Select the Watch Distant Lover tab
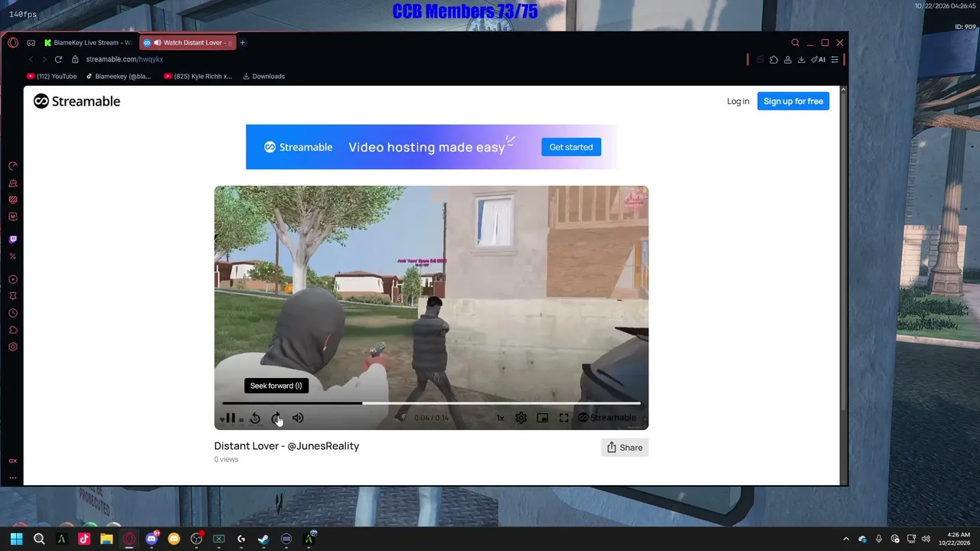The width and height of the screenshot is (980, 551). tap(188, 43)
